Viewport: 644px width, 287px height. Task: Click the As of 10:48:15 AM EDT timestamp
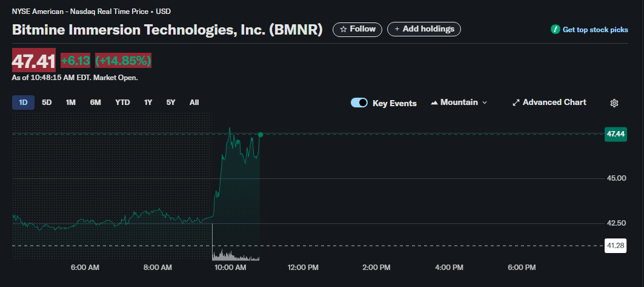point(75,78)
